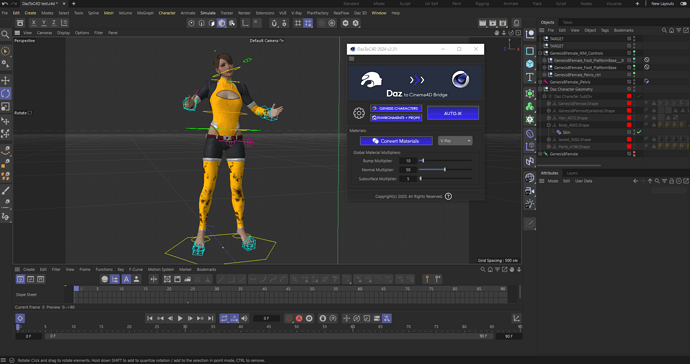Toggle the coordinate system icon beside Z axis
Screen dimensions: 690x364
click(64, 23)
